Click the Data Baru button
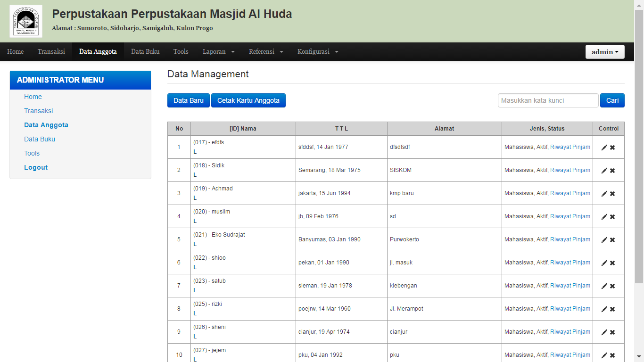The image size is (644, 362). click(188, 100)
